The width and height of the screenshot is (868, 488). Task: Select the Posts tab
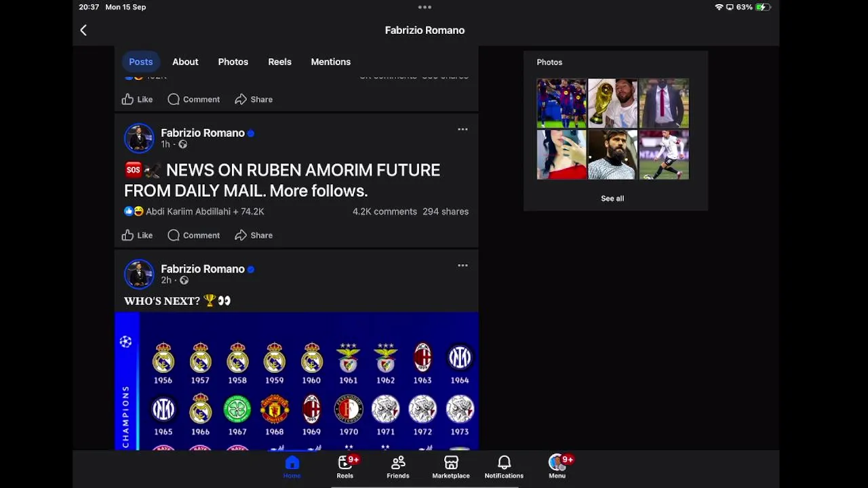point(141,62)
